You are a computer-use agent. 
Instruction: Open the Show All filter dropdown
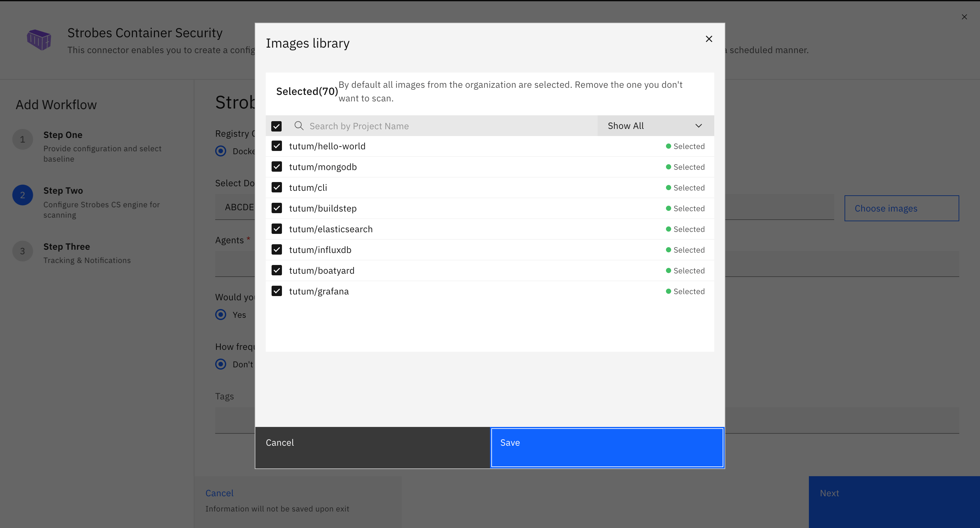655,126
